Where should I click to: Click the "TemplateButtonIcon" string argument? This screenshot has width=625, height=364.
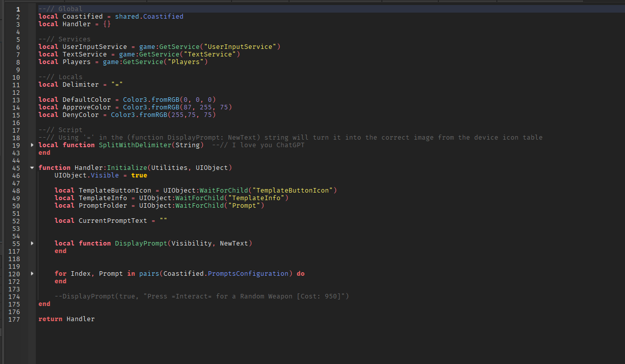292,191
